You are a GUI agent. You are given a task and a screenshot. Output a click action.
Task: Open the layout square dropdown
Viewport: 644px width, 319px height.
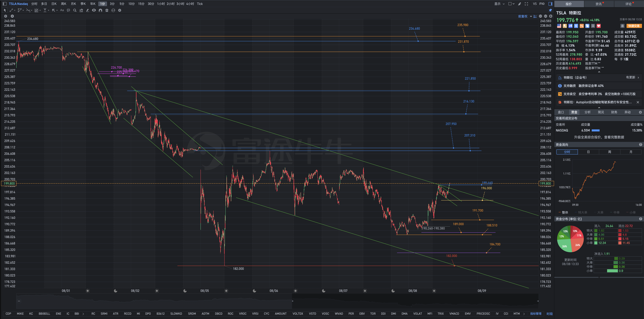[x=511, y=4]
